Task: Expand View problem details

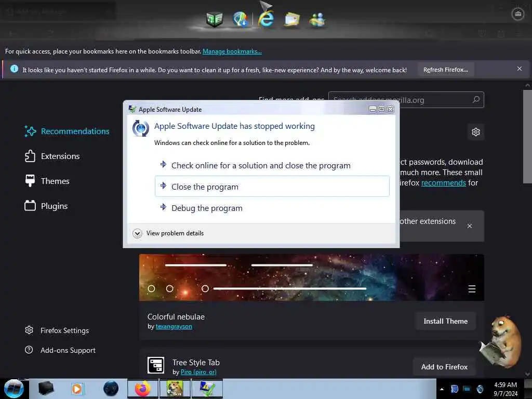Action: (x=168, y=233)
